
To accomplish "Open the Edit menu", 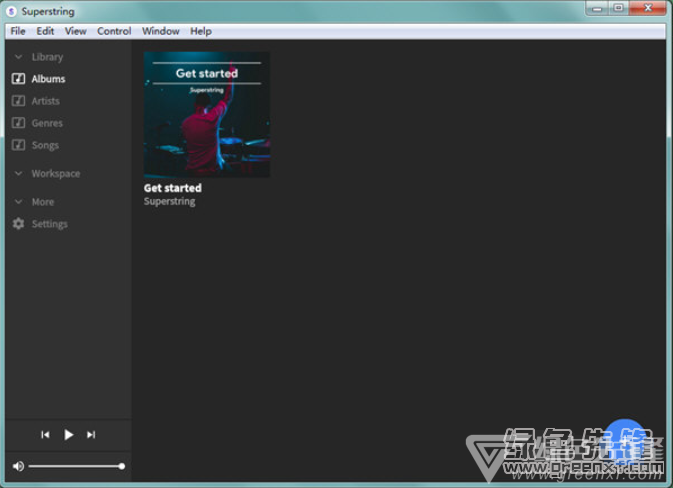I will [45, 31].
